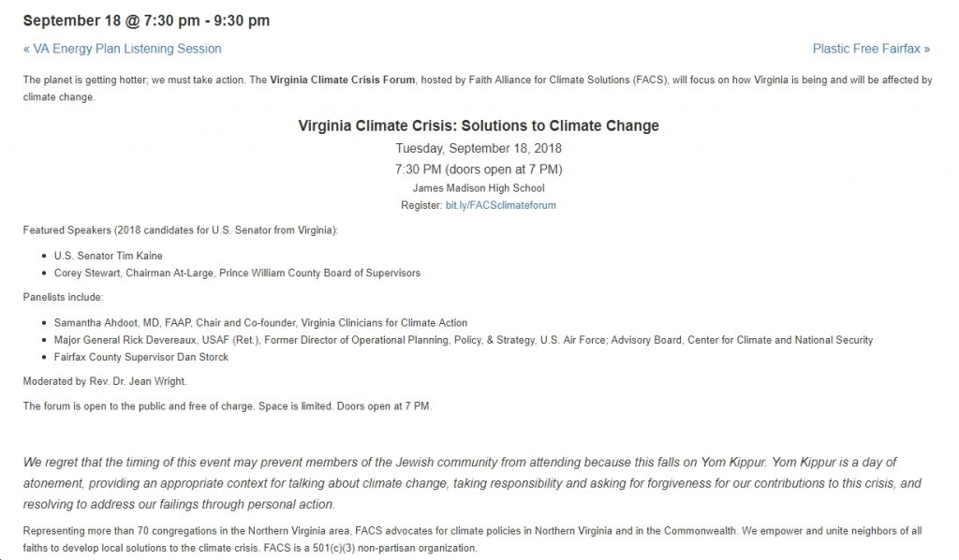Viewport: 959px width, 560px height.
Task: Click the Corey Stewart speaker list item
Action: (x=237, y=273)
